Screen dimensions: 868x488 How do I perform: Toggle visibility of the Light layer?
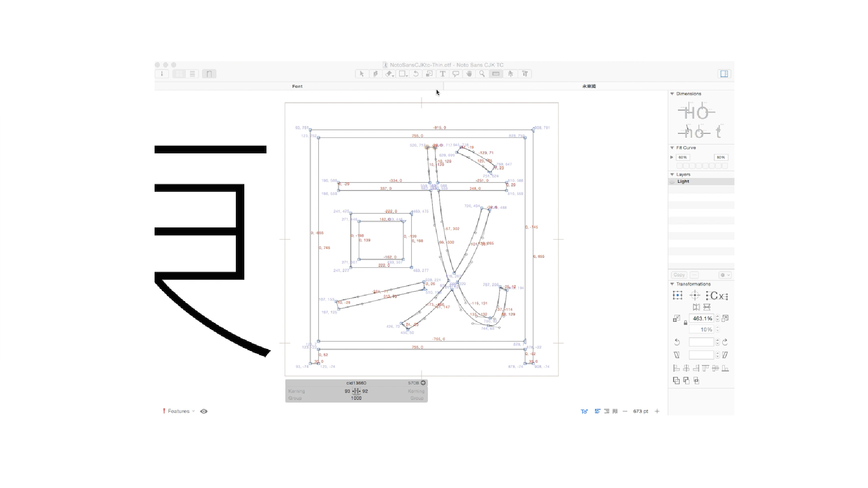(x=672, y=181)
